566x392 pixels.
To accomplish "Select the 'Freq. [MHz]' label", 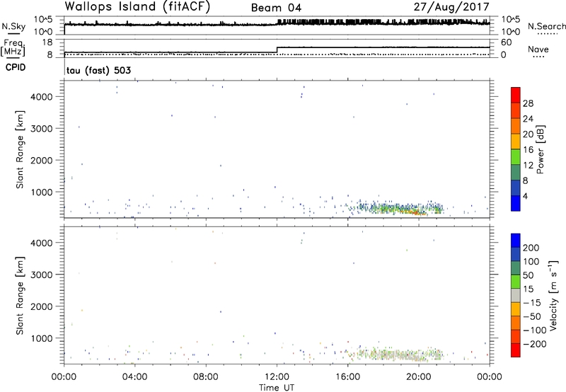I will point(13,47).
